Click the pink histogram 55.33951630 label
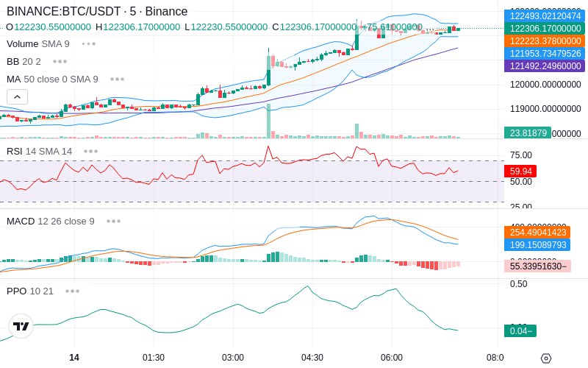588x368 pixels. pyautogui.click(x=538, y=266)
